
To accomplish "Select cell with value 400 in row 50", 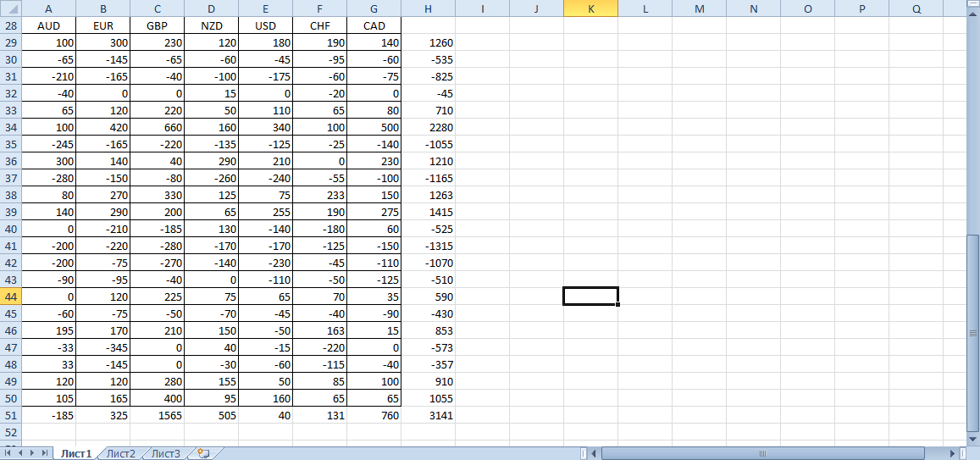I will (158, 398).
